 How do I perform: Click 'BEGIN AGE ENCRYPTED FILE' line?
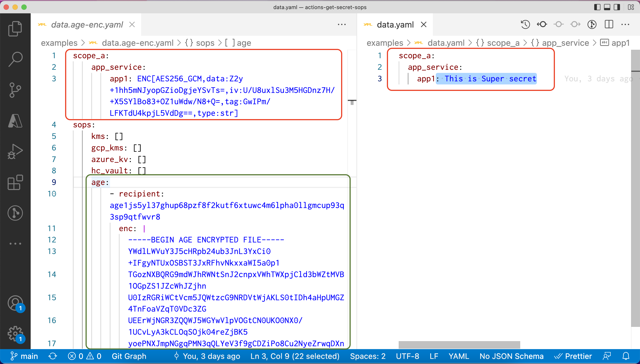coord(206,240)
